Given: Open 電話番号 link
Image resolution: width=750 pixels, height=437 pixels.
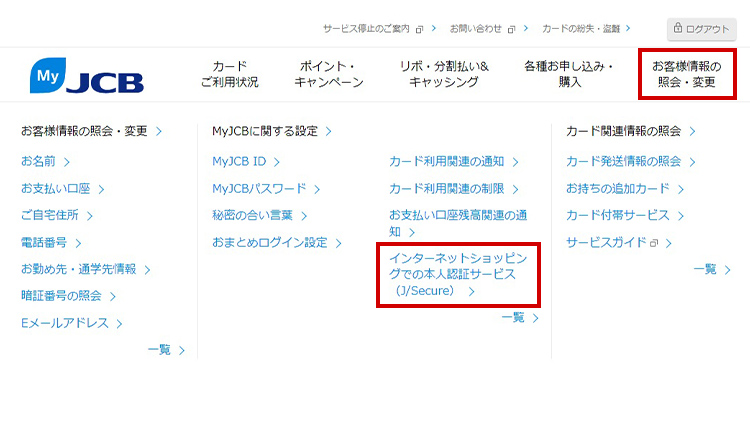Looking at the screenshot, I should click(44, 243).
